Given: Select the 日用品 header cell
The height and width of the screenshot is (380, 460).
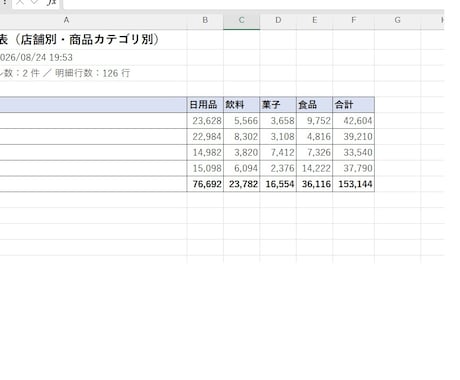Looking at the screenshot, I should [205, 105].
